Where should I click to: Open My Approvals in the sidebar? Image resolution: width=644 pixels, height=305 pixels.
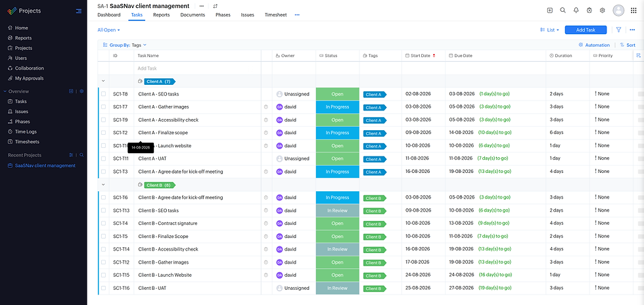point(26,78)
